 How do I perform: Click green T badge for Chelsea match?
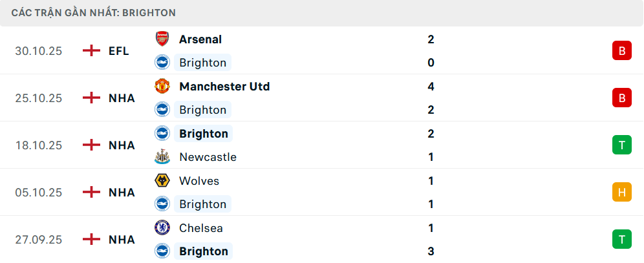621,239
